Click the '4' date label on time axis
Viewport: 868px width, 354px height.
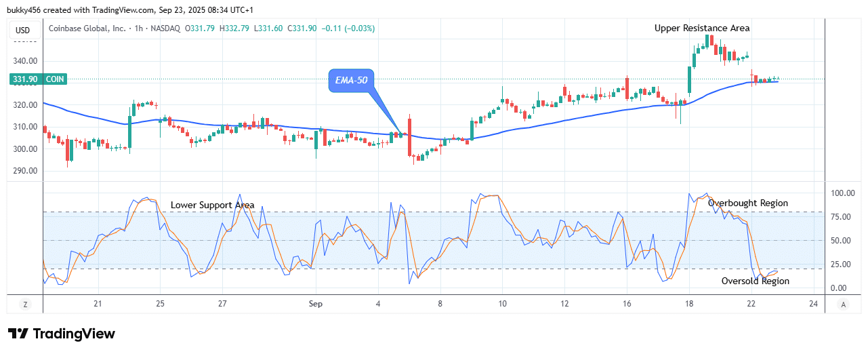click(378, 304)
